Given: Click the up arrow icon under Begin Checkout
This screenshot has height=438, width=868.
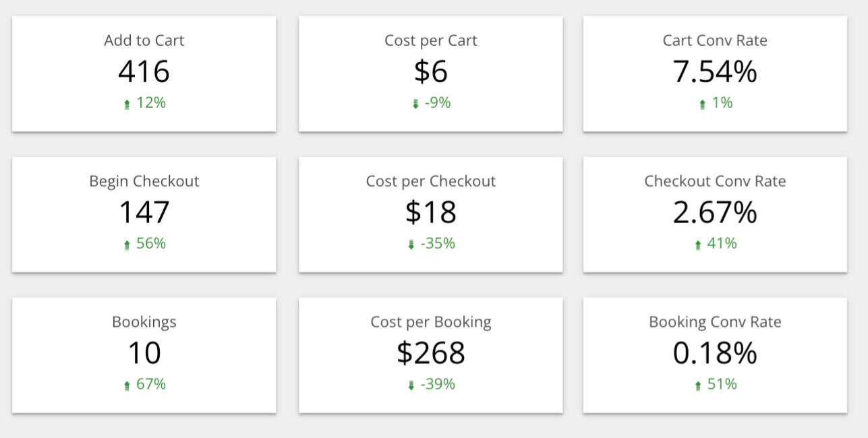Looking at the screenshot, I should [x=127, y=245].
